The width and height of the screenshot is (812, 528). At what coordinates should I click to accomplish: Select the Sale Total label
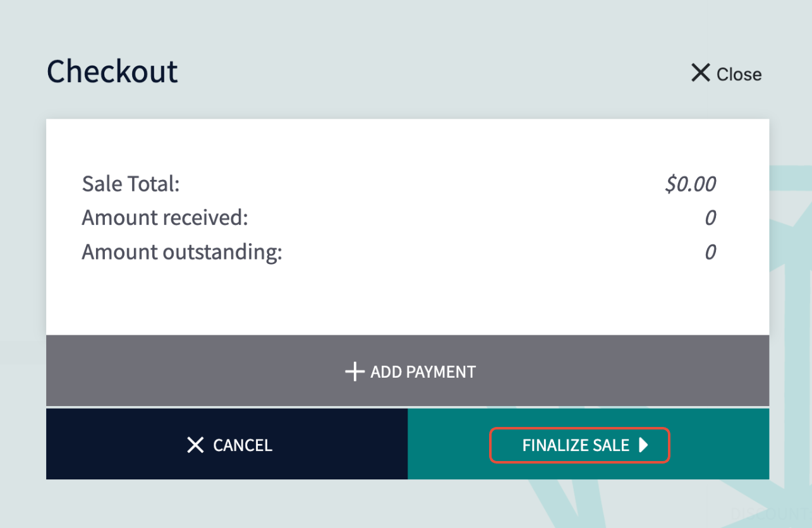[x=131, y=184]
